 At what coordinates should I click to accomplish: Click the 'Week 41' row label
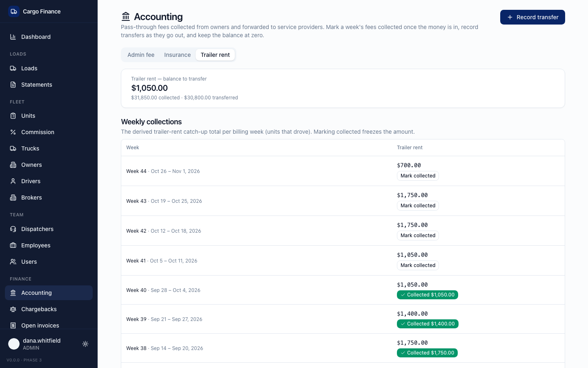point(136,261)
